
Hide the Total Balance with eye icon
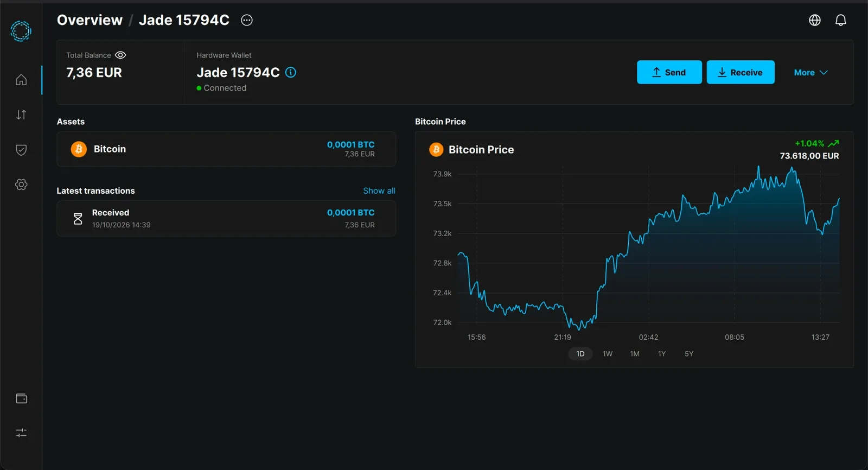pos(120,55)
